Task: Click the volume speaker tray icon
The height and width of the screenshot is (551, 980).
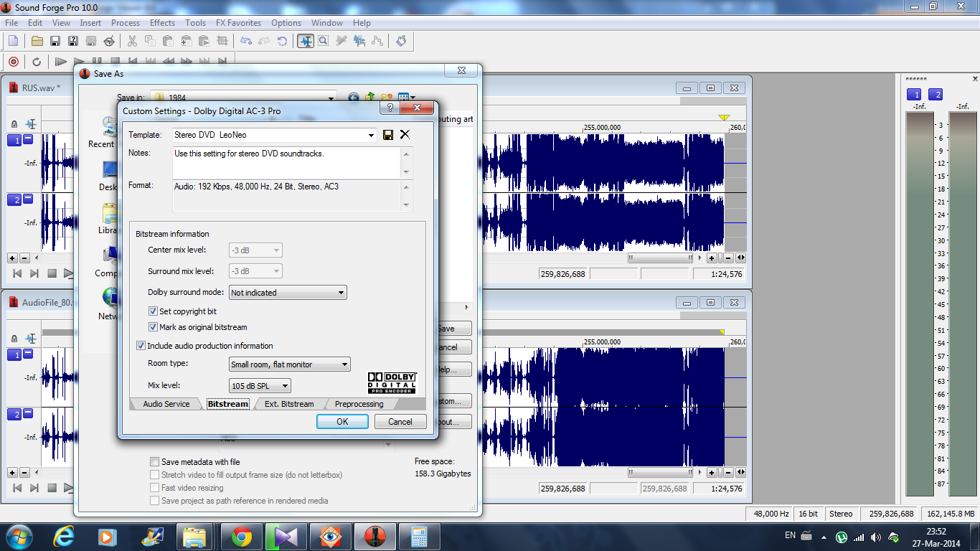Action: 876,537
